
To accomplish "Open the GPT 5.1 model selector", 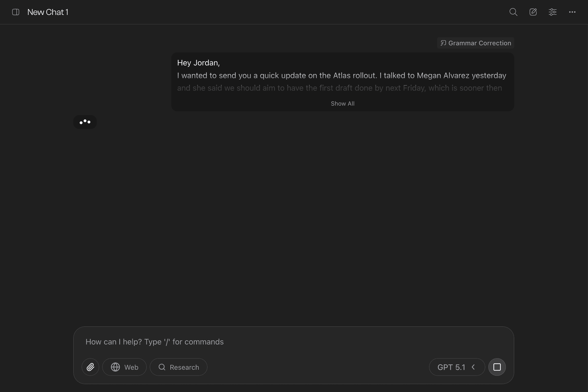I will click(x=451, y=367).
